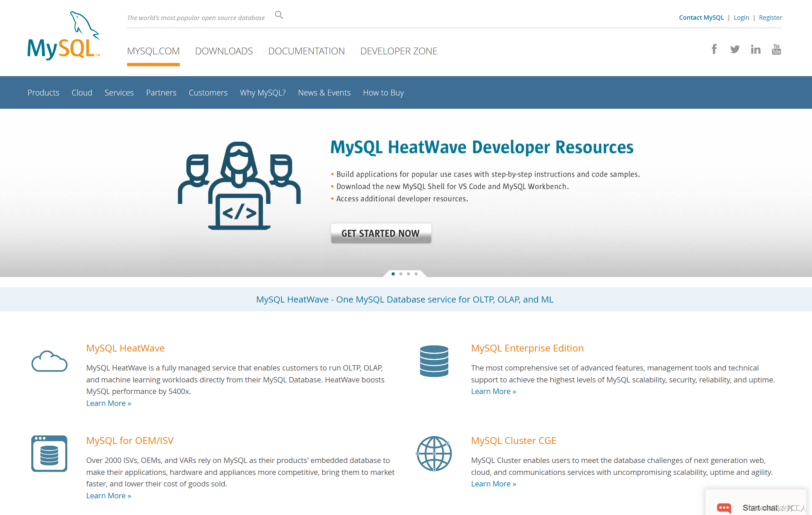Viewport: 812px width, 515px height.
Task: Select the third carousel dot indicator
Action: pos(409,274)
